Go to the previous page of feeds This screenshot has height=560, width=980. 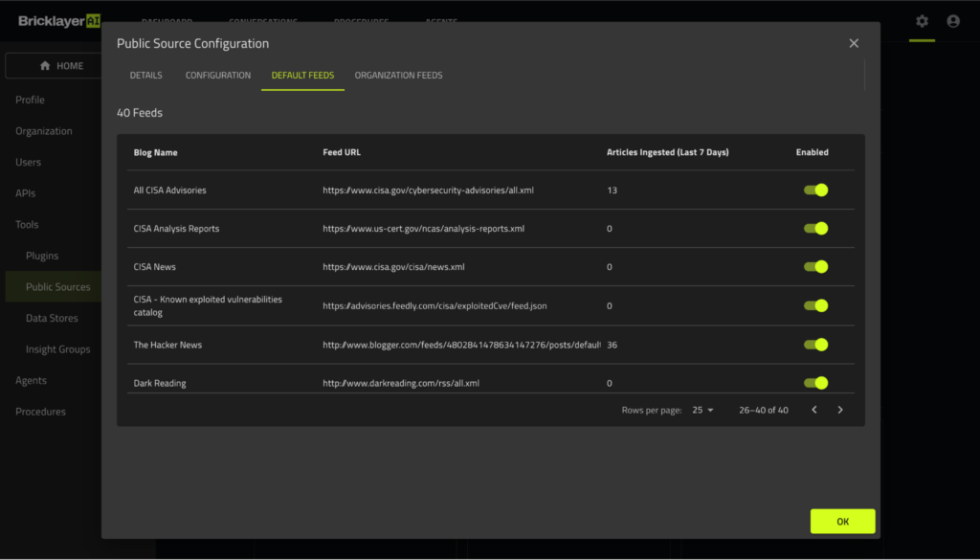coord(814,410)
